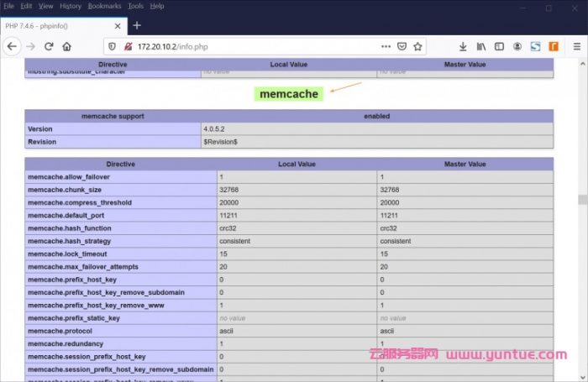The width and height of the screenshot is (588, 382).
Task: Click the address bar showing 172.20.10.2/info.php
Action: click(252, 46)
